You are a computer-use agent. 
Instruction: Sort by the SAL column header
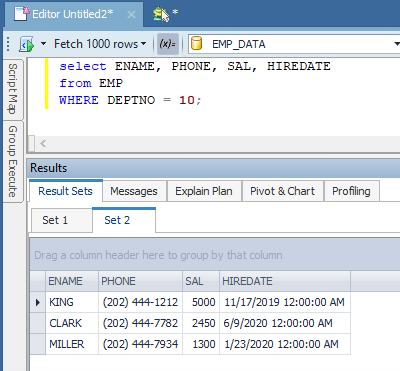pos(201,281)
